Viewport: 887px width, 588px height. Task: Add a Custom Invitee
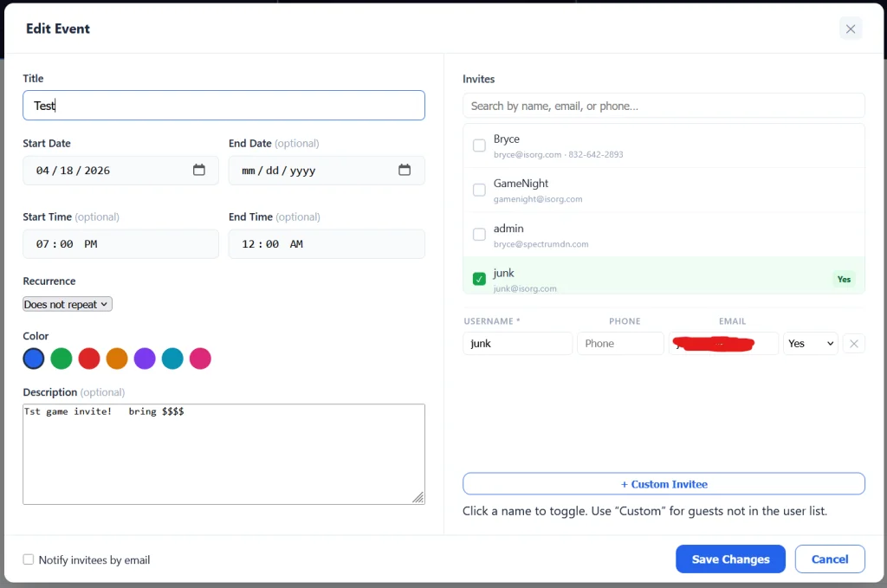[x=664, y=484]
